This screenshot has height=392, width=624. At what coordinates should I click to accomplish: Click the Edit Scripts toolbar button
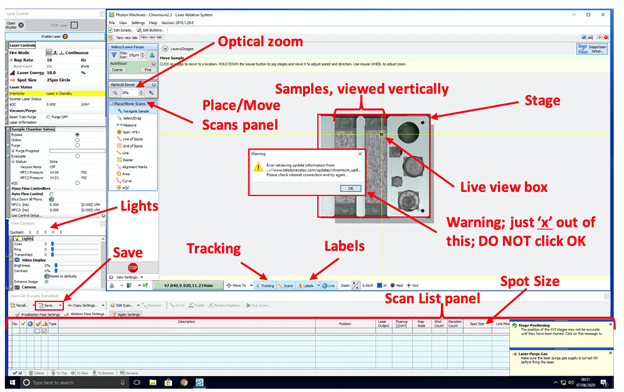click(x=121, y=30)
